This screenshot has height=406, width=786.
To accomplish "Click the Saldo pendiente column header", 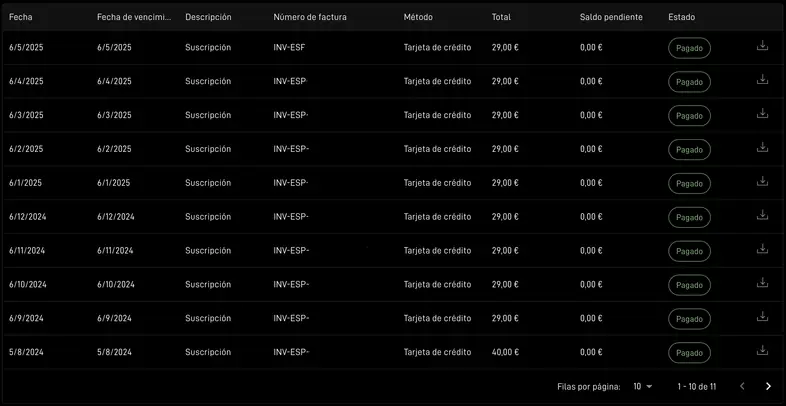I will click(611, 17).
